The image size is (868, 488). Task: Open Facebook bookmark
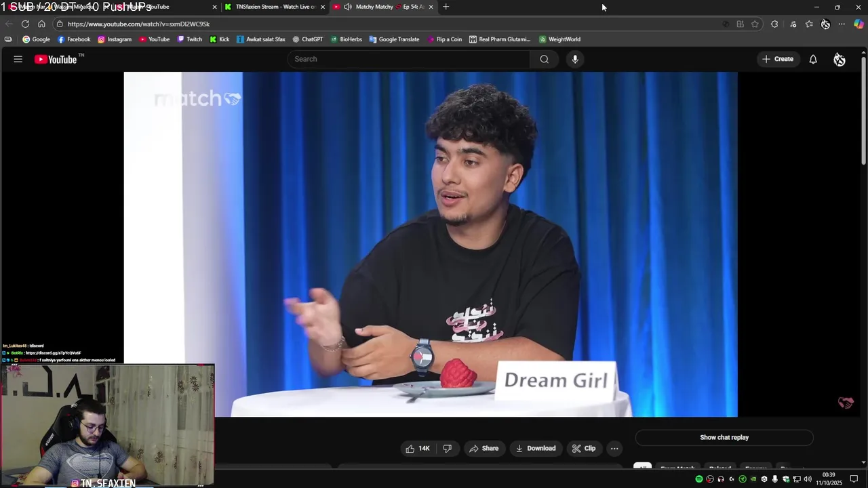pos(74,39)
